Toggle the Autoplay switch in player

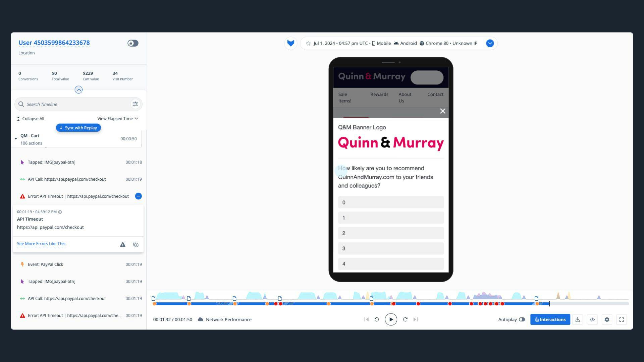522,319
